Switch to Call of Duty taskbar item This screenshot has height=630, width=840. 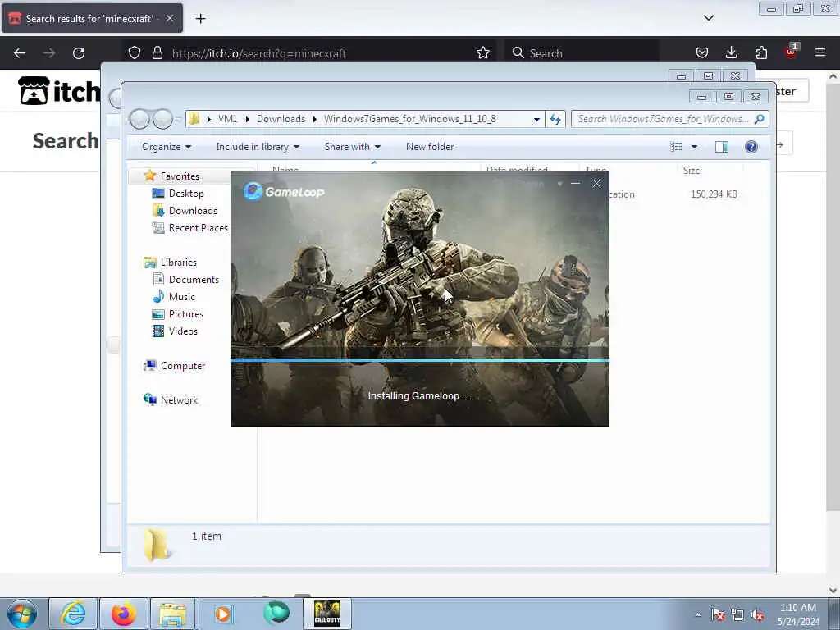(x=327, y=614)
